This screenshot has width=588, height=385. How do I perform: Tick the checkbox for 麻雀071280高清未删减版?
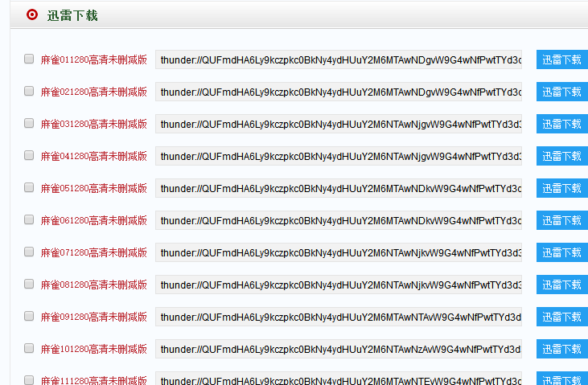pos(29,252)
